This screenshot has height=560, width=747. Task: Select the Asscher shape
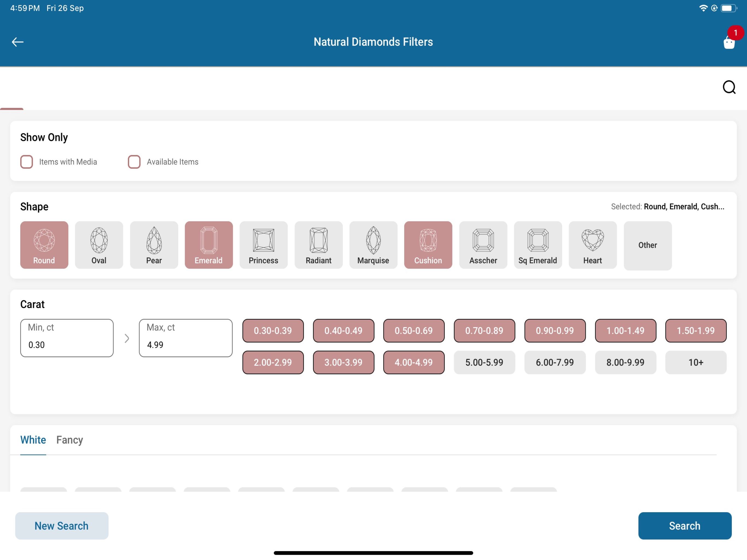(x=483, y=245)
